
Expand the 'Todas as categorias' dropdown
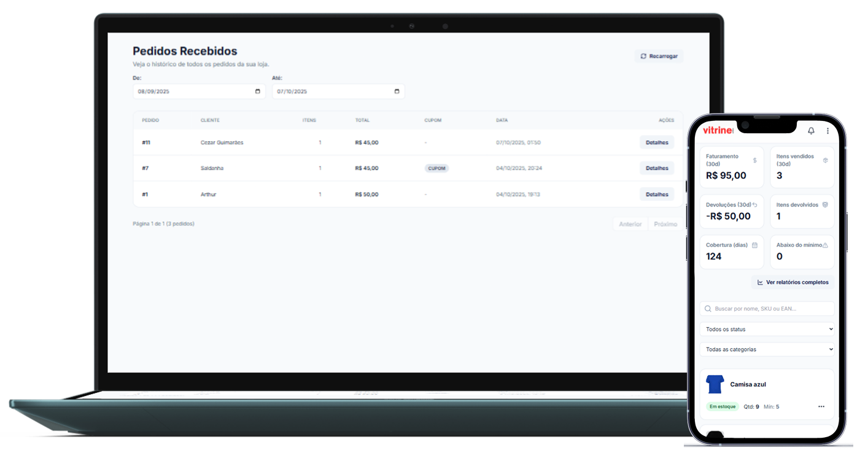[x=767, y=349]
